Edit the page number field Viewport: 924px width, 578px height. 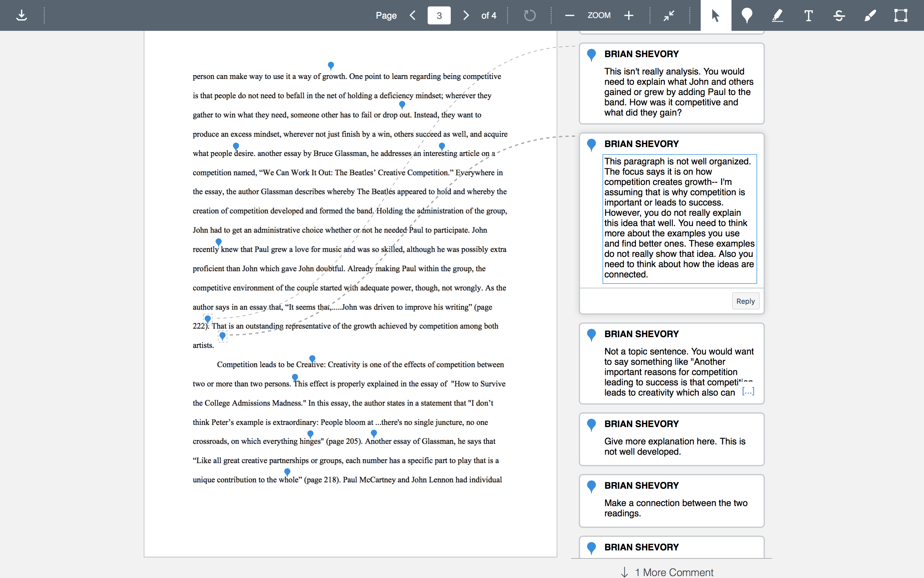pos(439,15)
